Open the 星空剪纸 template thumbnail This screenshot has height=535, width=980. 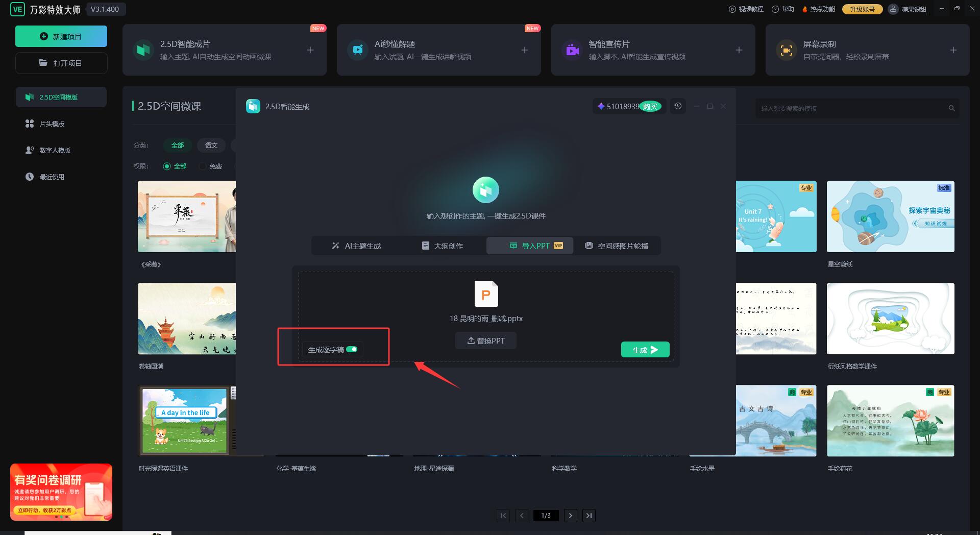pos(890,216)
